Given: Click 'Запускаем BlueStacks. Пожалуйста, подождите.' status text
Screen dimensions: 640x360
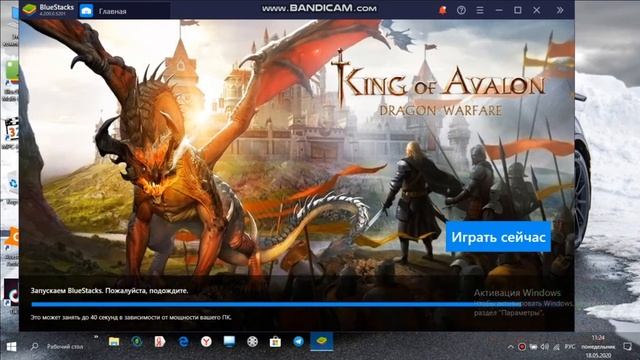Looking at the screenshot, I should [x=109, y=291].
